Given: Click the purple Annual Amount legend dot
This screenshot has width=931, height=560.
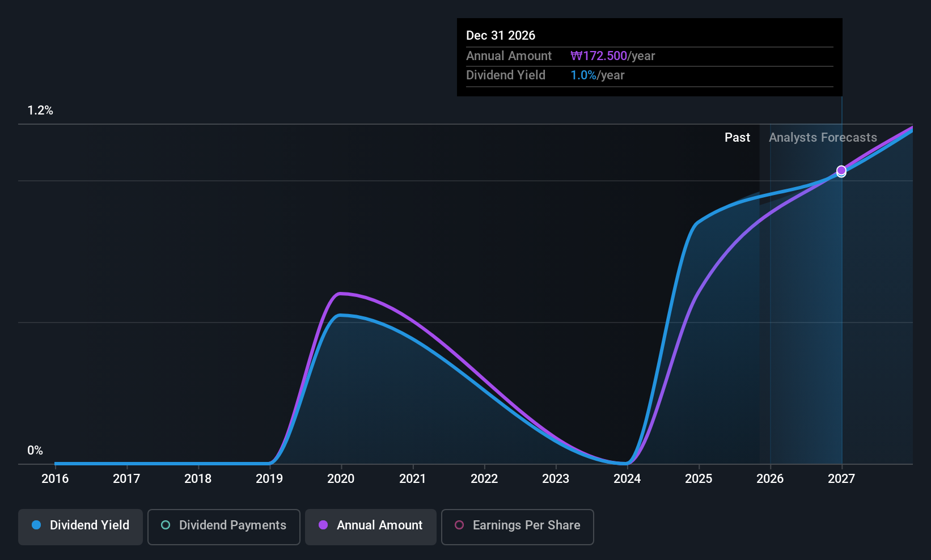Looking at the screenshot, I should (323, 525).
